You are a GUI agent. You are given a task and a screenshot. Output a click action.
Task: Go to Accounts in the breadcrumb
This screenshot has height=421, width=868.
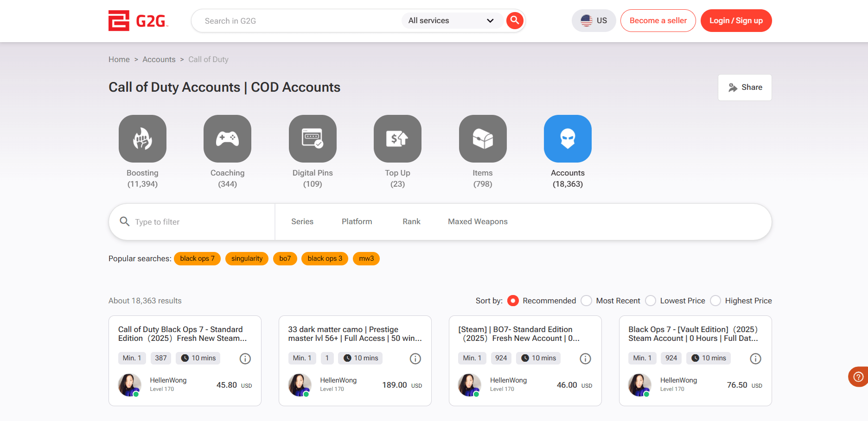pyautogui.click(x=159, y=59)
